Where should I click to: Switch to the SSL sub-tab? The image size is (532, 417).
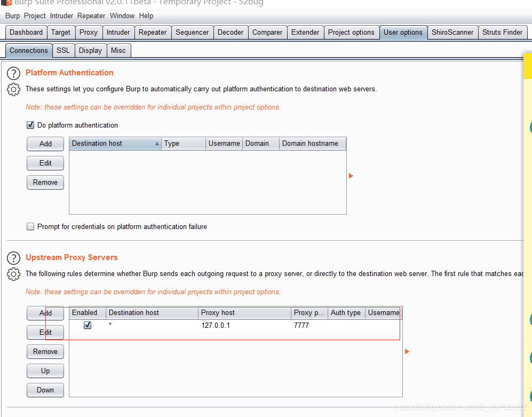pos(63,50)
